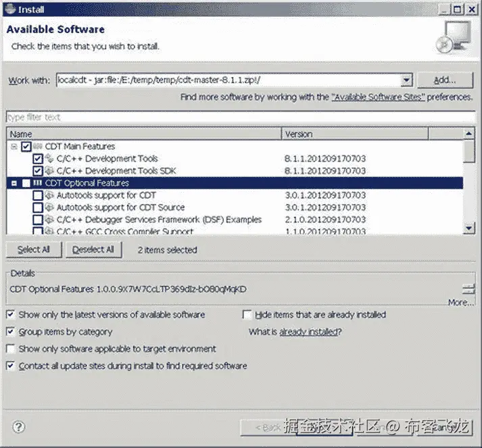
Task: Check the DSF Examples checkbox
Action: [37, 220]
